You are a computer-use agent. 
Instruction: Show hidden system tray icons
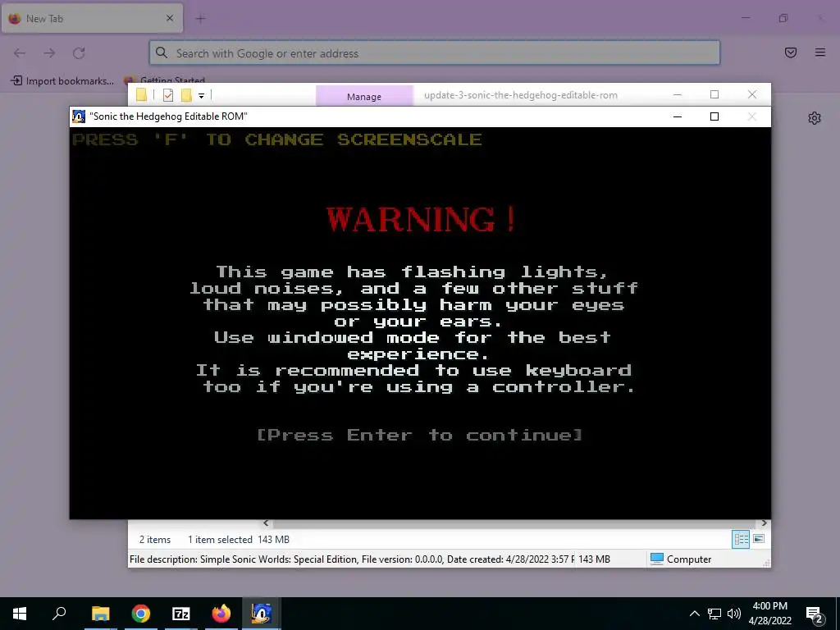point(694,614)
